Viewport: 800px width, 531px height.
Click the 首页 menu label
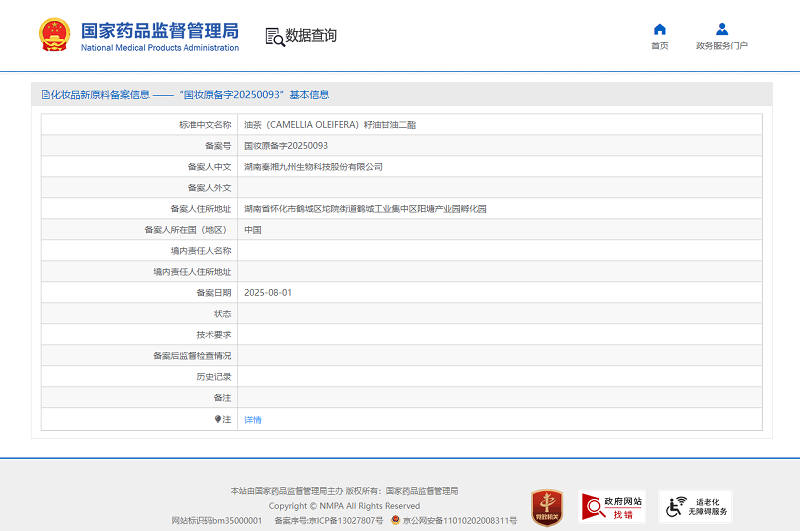[659, 46]
